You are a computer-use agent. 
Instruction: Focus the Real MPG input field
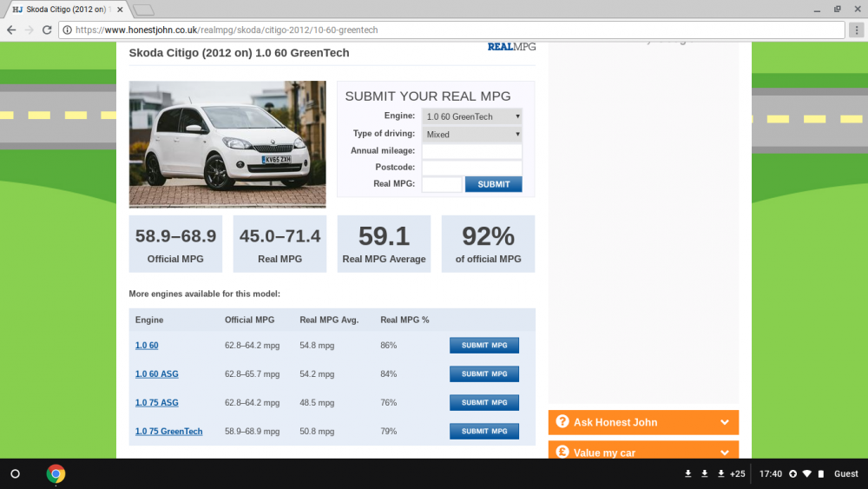[442, 184]
